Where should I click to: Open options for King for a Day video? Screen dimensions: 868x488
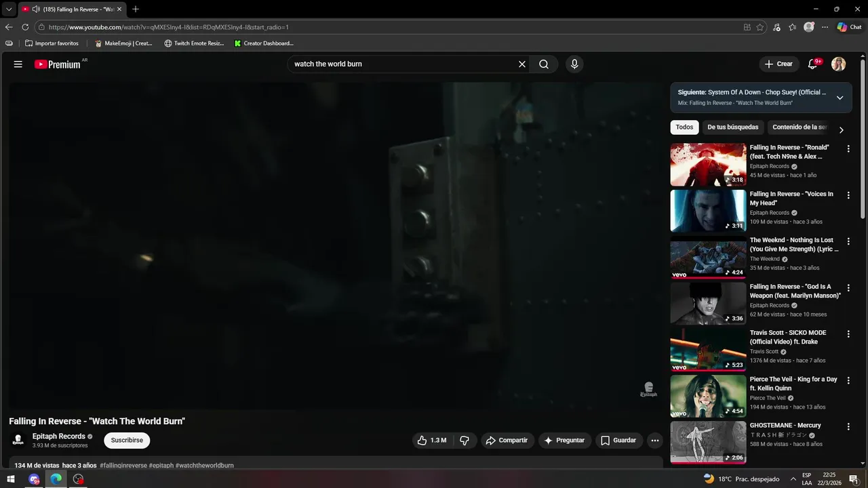click(848, 380)
